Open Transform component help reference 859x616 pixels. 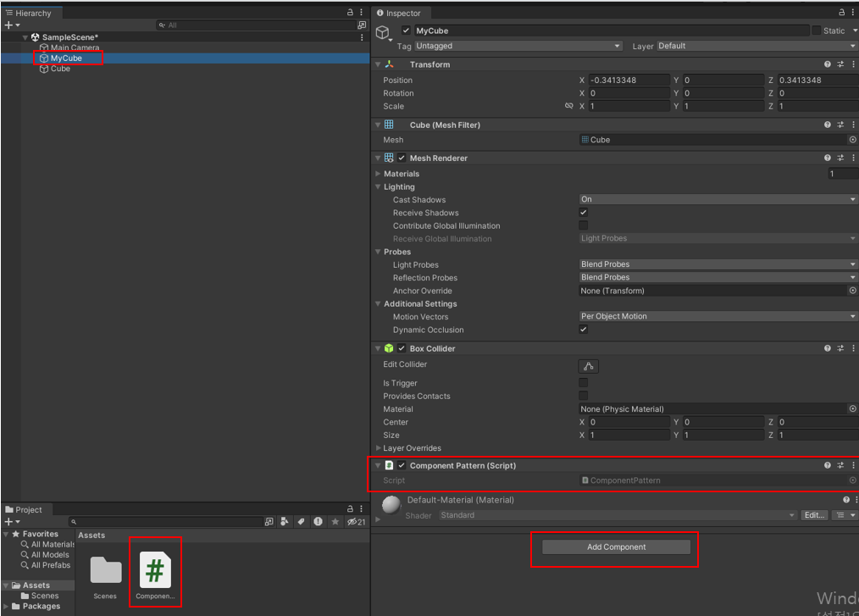[827, 64]
